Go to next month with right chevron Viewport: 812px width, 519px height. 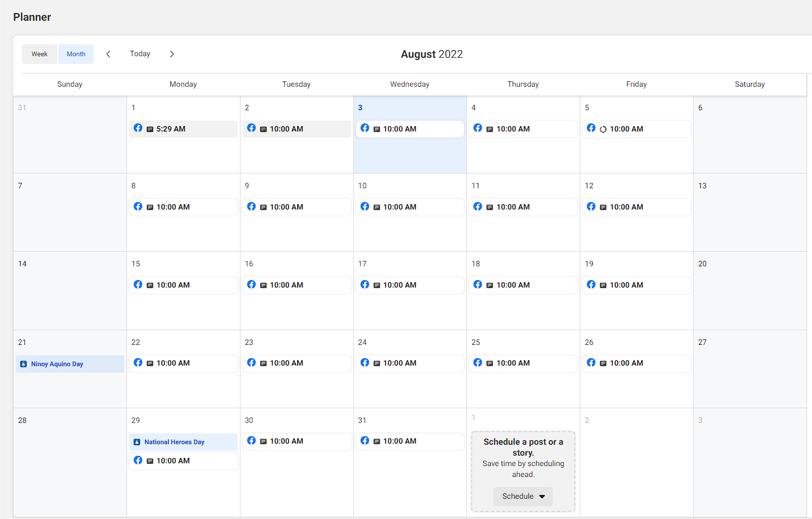(x=172, y=54)
